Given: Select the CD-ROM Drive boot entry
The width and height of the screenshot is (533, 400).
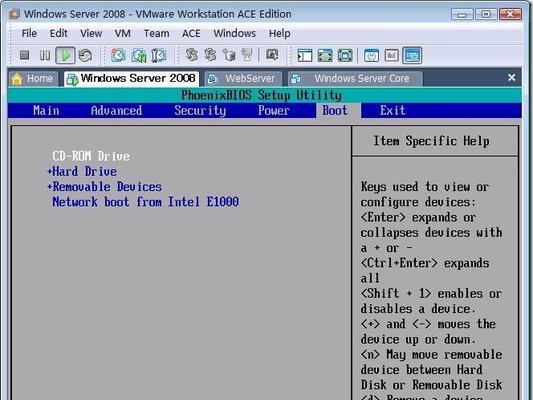Looking at the screenshot, I should (91, 156).
